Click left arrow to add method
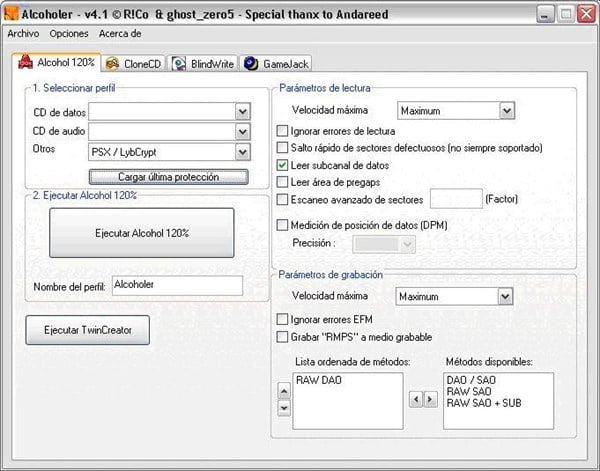This screenshot has height=471, width=600. point(416,399)
